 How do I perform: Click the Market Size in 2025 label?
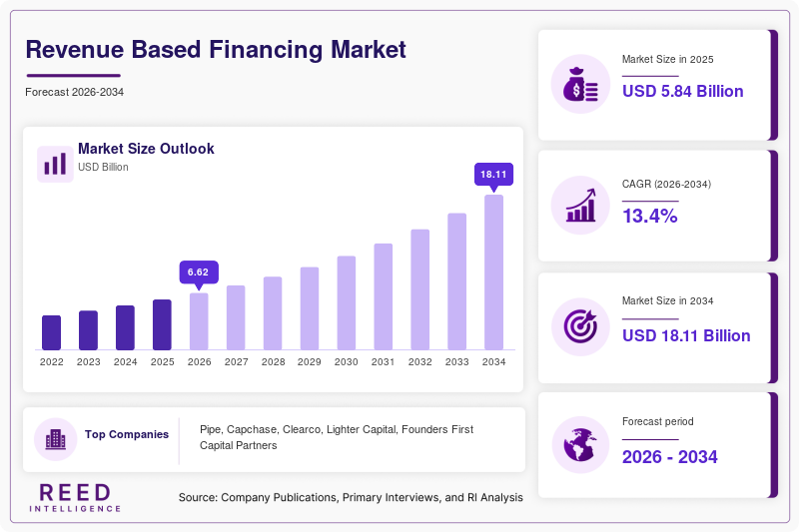click(x=667, y=60)
